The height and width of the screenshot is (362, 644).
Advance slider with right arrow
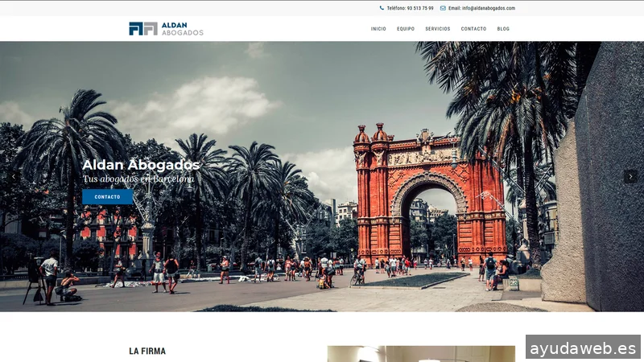tap(630, 176)
